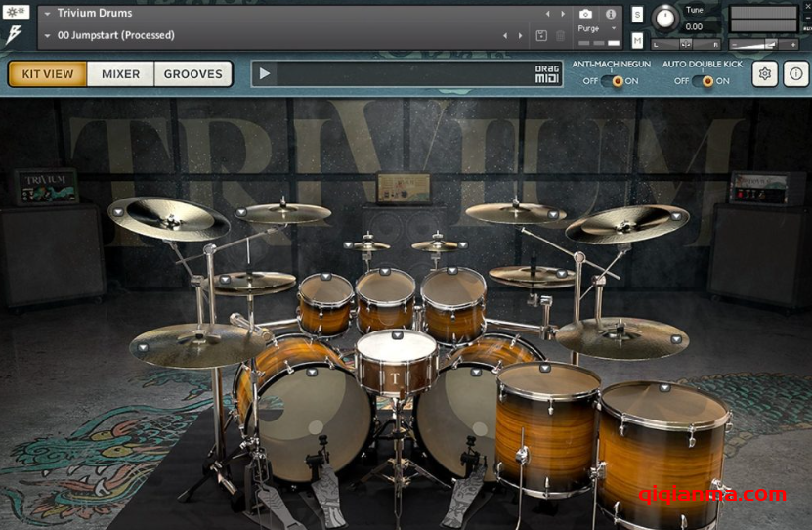Image resolution: width=812 pixels, height=530 pixels.
Task: Solo the instrument with the S button
Action: pos(637,15)
